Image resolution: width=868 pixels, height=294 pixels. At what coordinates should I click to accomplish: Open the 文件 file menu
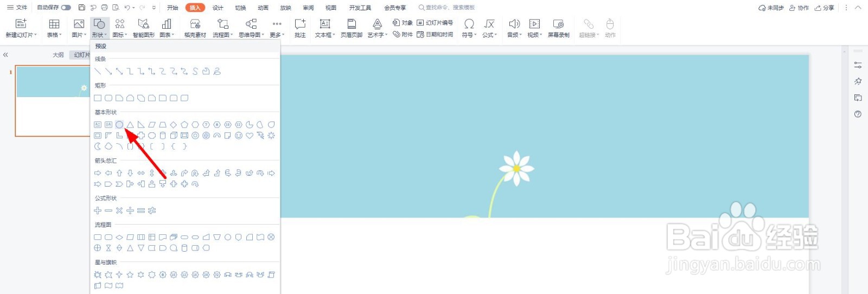17,8
